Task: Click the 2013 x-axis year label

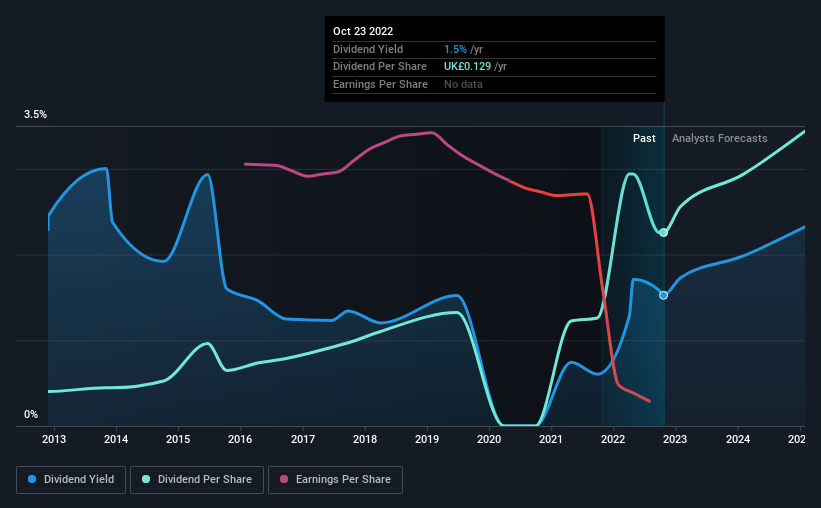Action: (x=54, y=439)
